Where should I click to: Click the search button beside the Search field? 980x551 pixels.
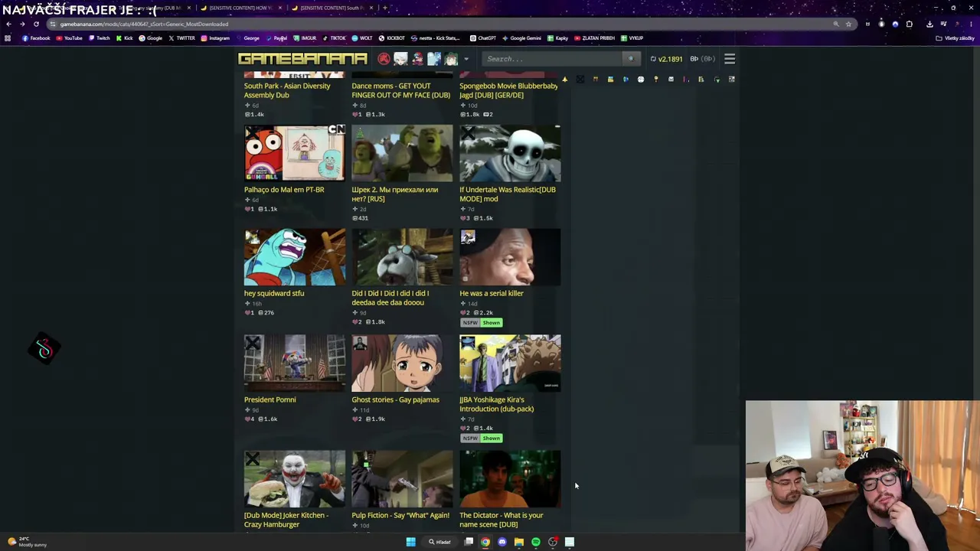[631, 59]
